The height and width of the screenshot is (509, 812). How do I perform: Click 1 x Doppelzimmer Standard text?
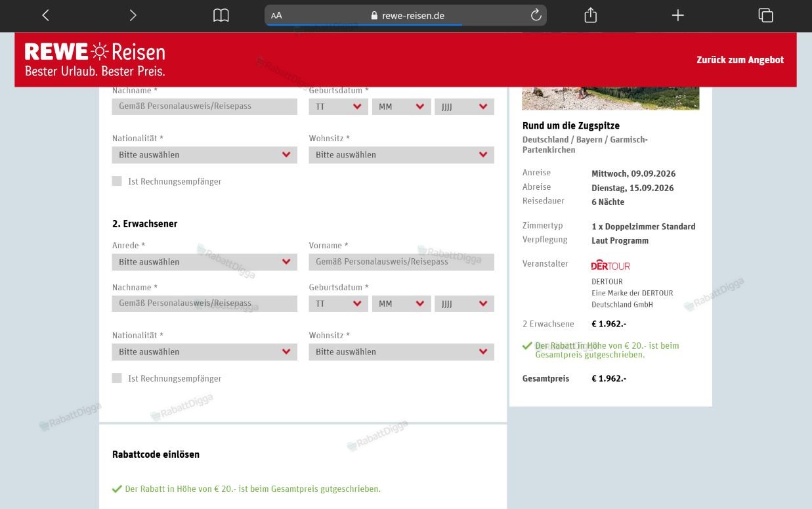(x=643, y=227)
